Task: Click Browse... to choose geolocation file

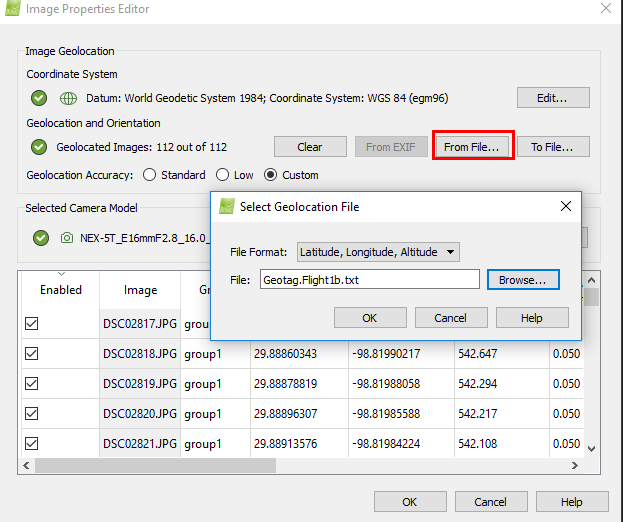Action: point(522,280)
